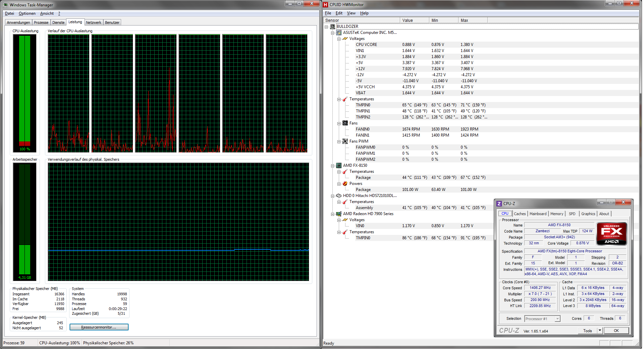Collapse the ASUSTeK Computer INC. node

333,33
